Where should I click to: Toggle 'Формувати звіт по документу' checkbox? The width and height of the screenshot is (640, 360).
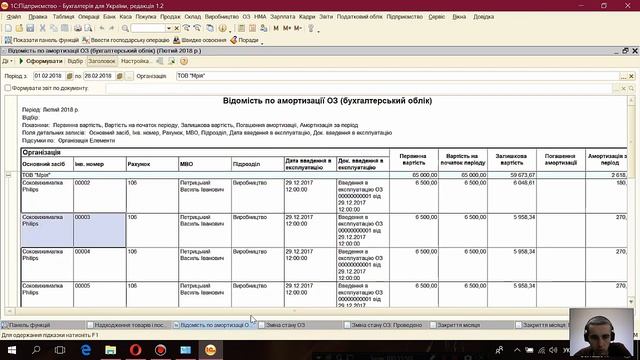click(x=8, y=88)
